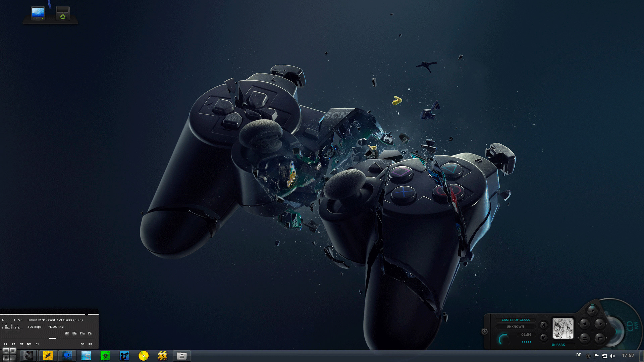
Task: Click ST. stop in Winamp skin
Action: pos(21,344)
